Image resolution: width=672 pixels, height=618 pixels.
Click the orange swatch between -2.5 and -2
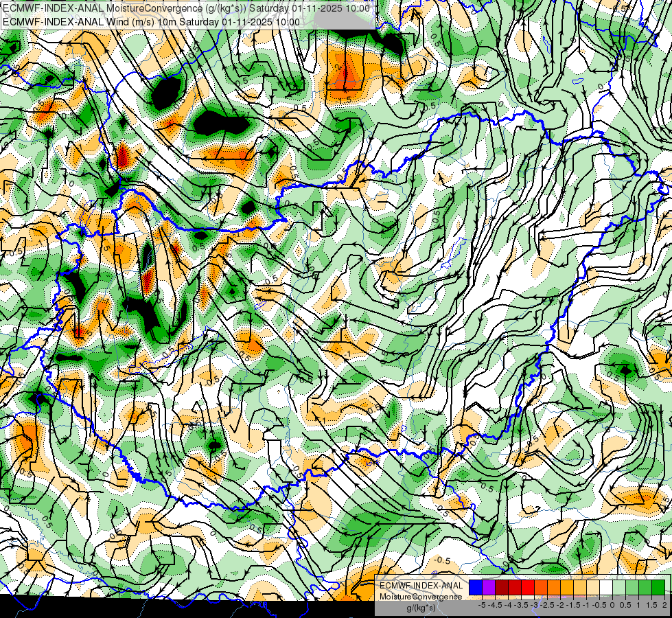[x=554, y=587]
